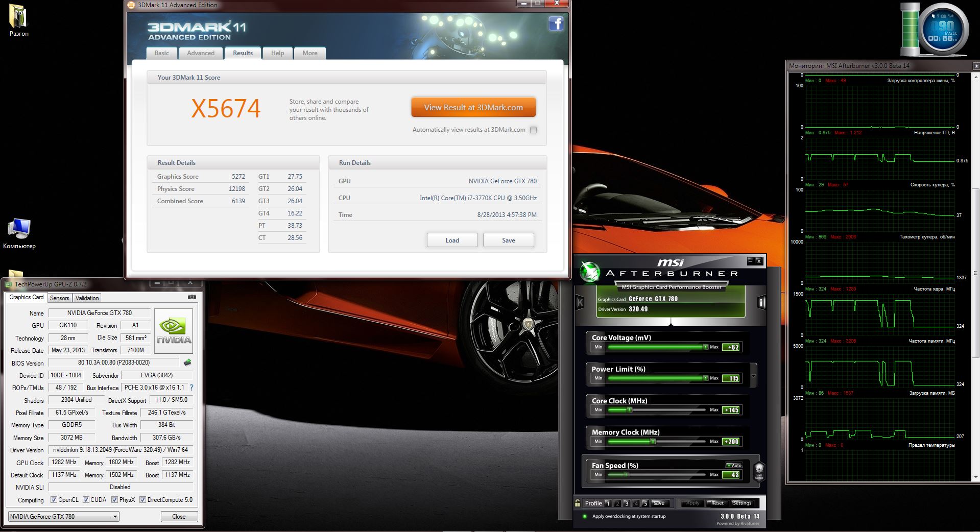
Task: Click the Load button in Run Details
Action: click(452, 240)
